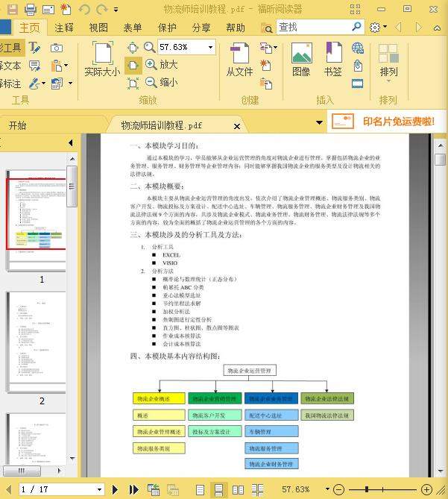
Task: Insert 图像 image annotation
Action: pyautogui.click(x=301, y=60)
